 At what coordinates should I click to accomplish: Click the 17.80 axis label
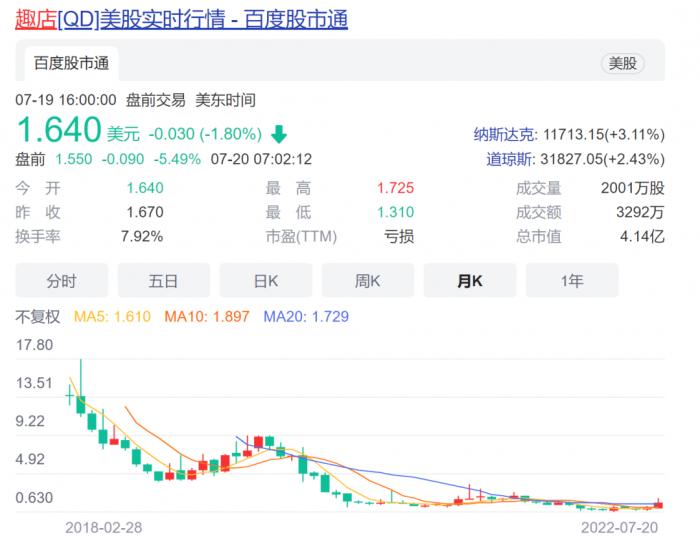[x=34, y=345]
